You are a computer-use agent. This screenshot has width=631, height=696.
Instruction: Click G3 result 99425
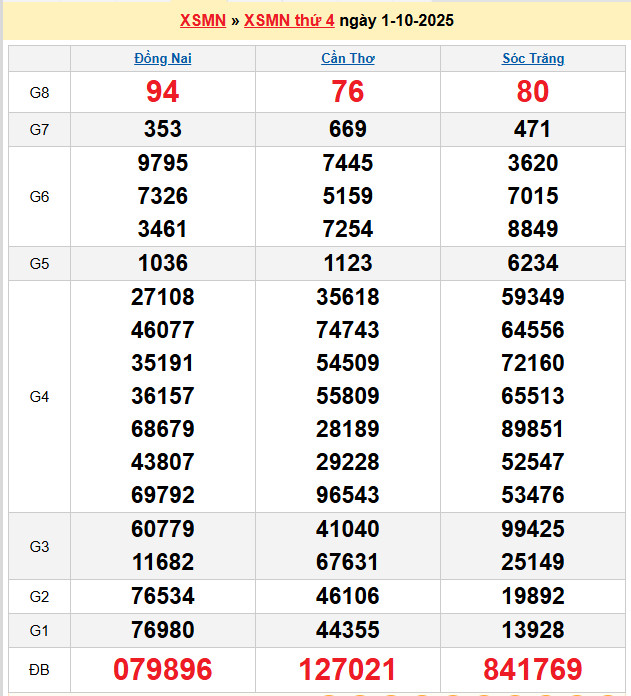533,529
